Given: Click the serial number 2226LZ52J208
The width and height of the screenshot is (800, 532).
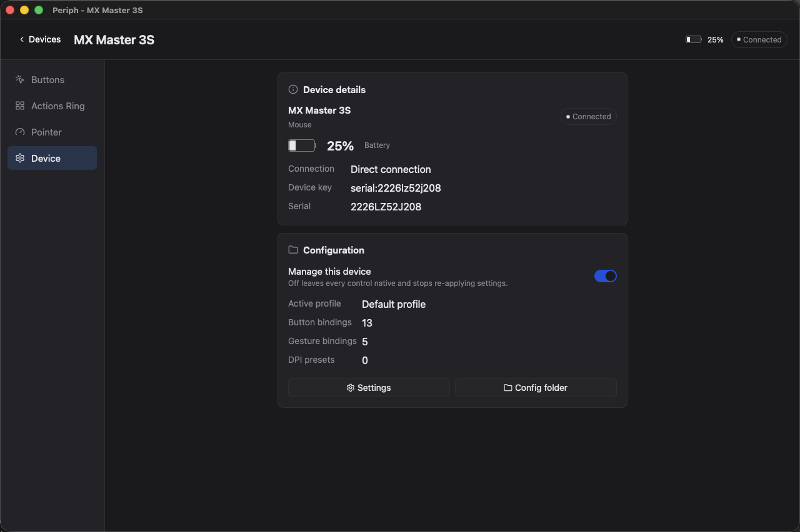Looking at the screenshot, I should tap(386, 207).
